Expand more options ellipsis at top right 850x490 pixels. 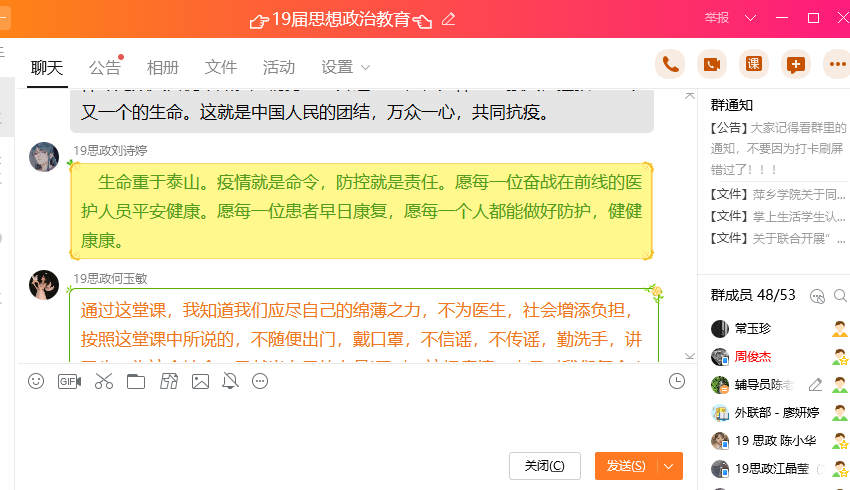point(837,65)
